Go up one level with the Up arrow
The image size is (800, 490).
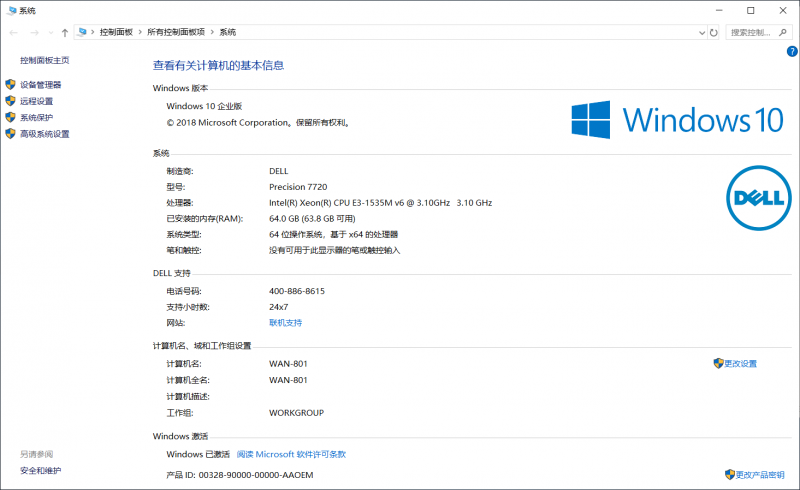pos(65,32)
